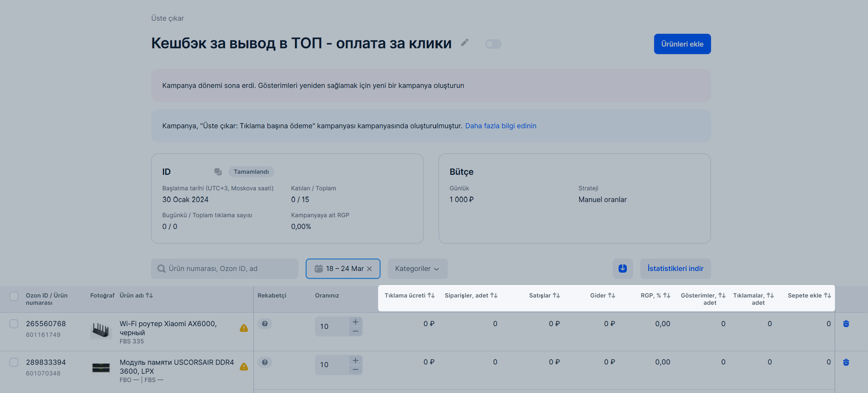Go to Üste çıkar breadcrumb
This screenshot has height=393, width=868.
pos(167,18)
